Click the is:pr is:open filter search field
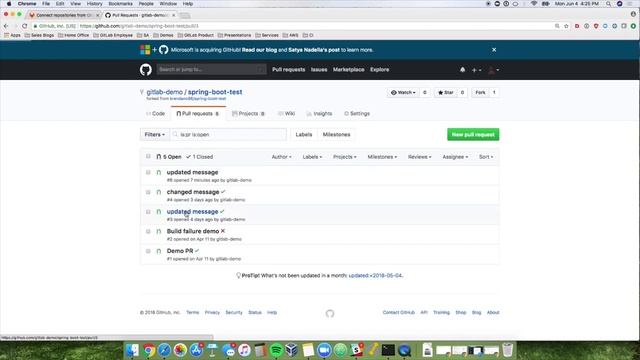The width and height of the screenshot is (640, 360). pyautogui.click(x=229, y=134)
